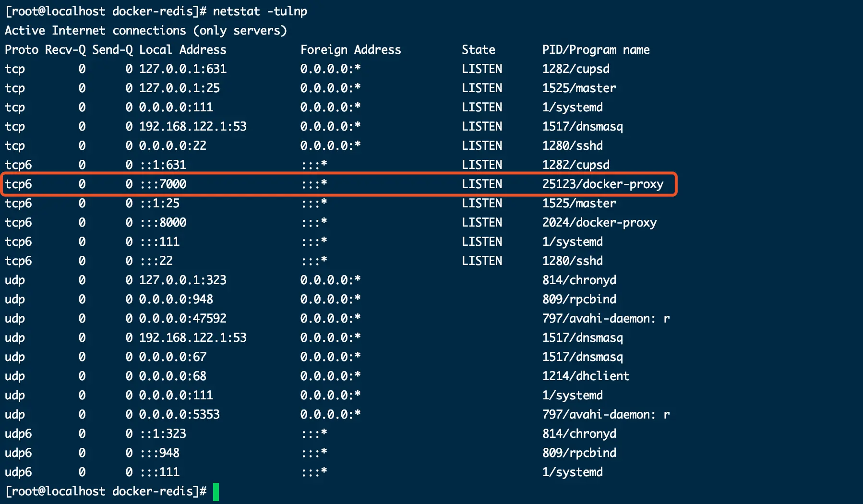The width and height of the screenshot is (863, 504).
Task: Click the green cursor at the final prompt
Action: [216, 492]
